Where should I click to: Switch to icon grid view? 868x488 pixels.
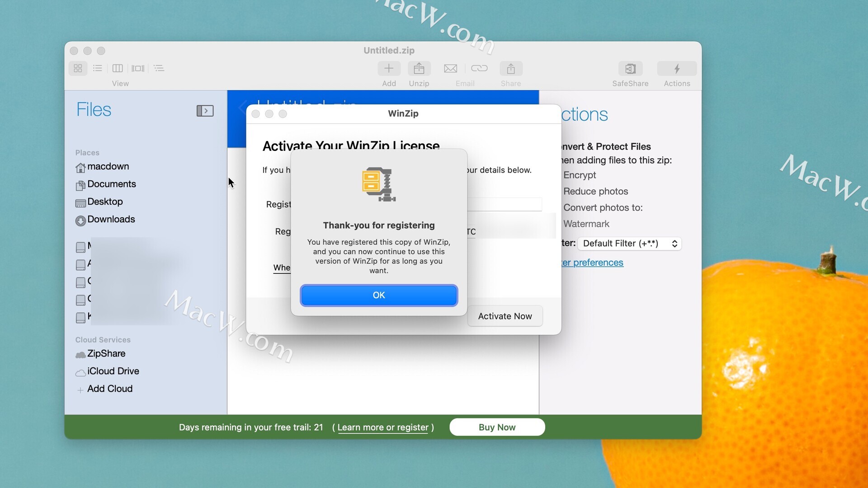78,68
